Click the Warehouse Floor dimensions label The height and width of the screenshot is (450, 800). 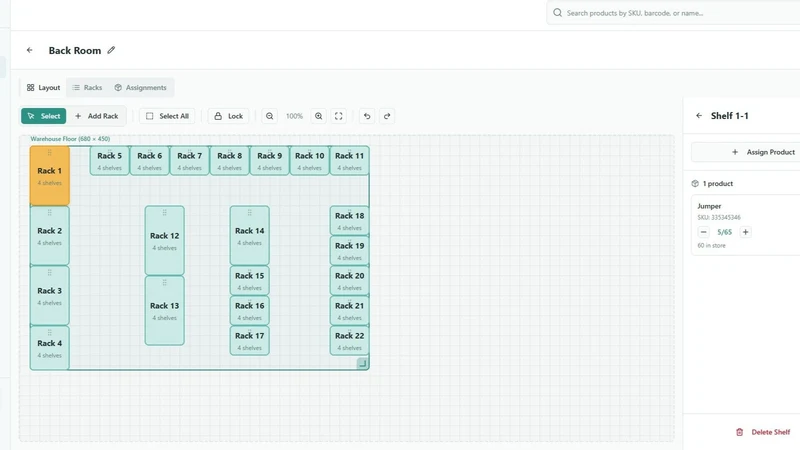pos(70,139)
